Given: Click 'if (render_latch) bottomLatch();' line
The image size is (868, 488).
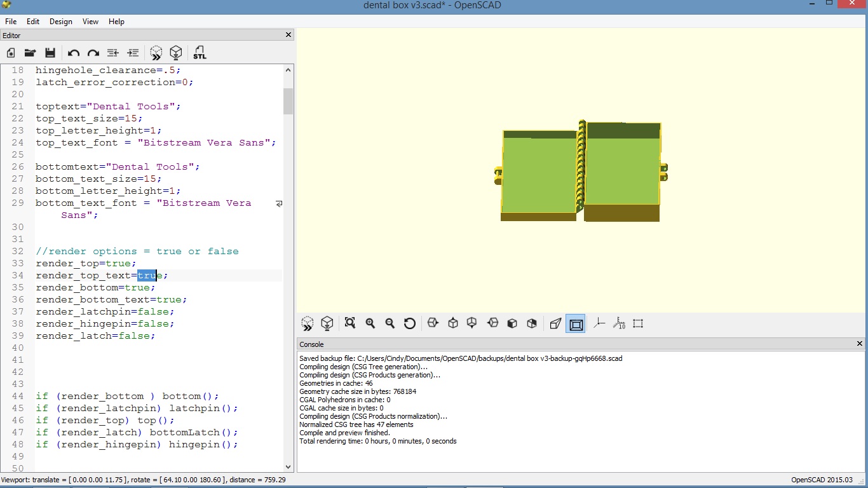Looking at the screenshot, I should [x=137, y=432].
